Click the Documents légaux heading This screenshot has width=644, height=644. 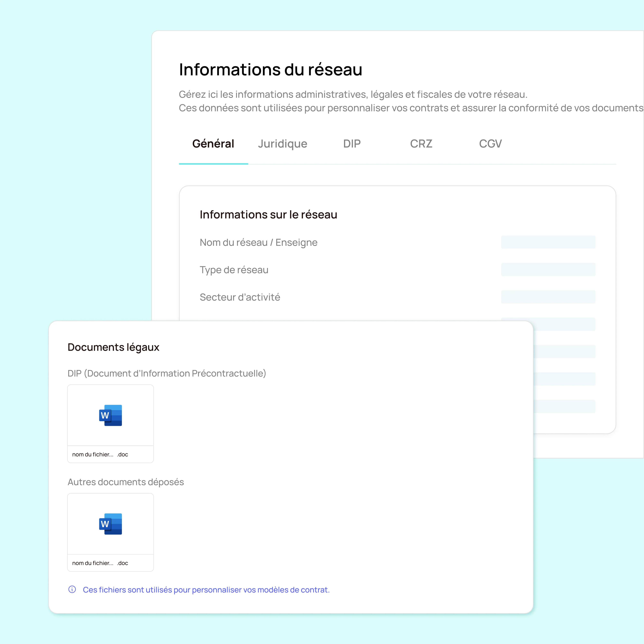coord(113,347)
